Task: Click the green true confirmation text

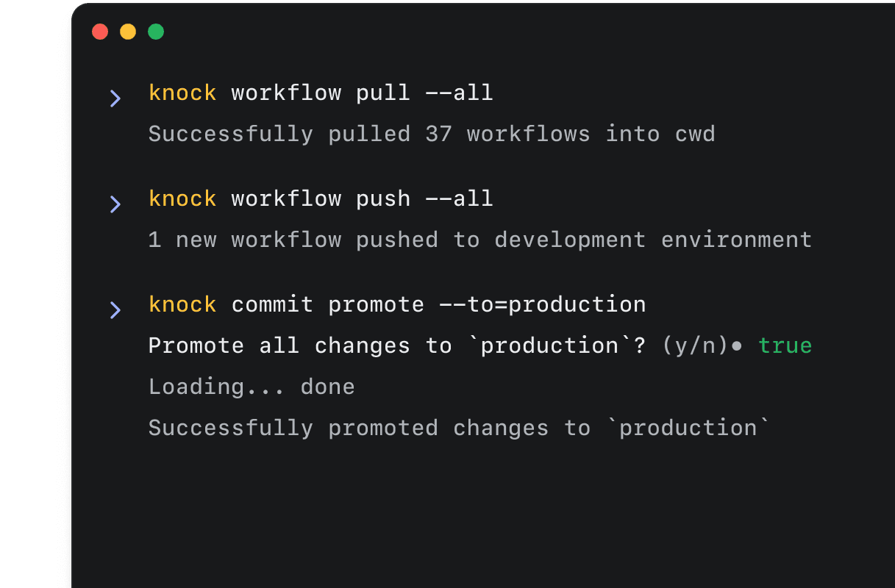Action: tap(785, 345)
